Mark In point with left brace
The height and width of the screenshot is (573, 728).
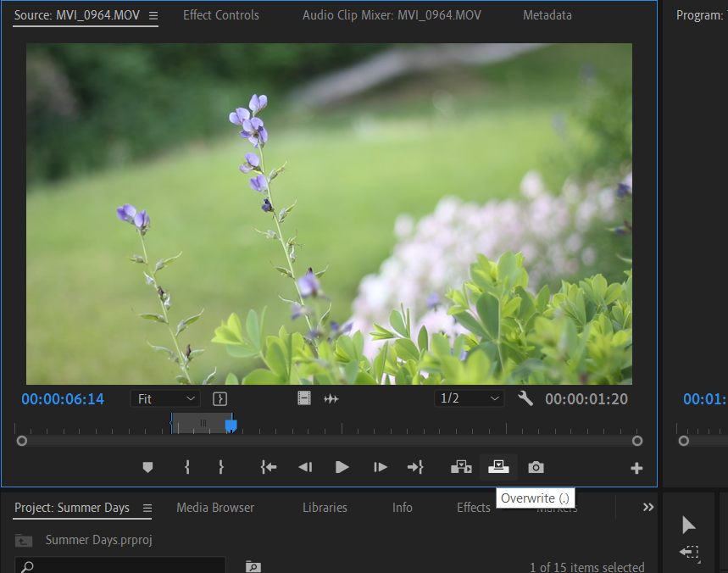tap(187, 467)
